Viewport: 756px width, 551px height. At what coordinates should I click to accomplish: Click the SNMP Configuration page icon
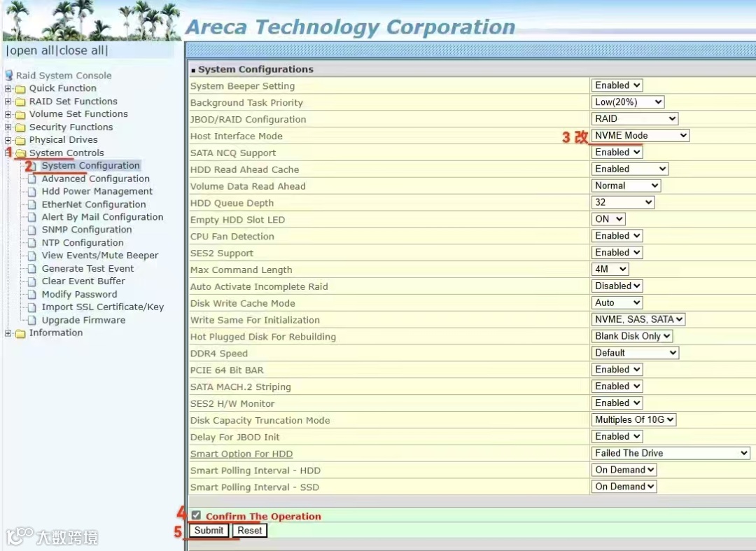[x=32, y=230]
